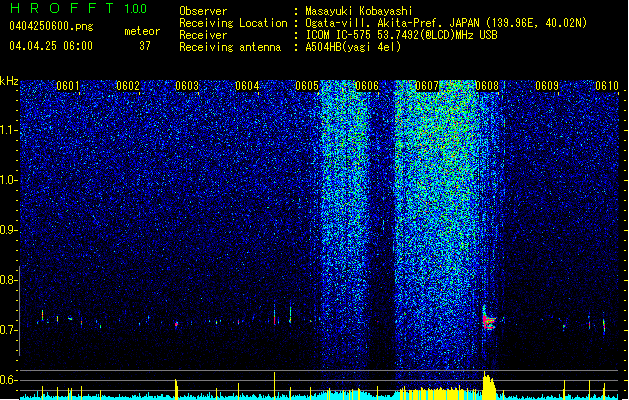This screenshot has width=629, height=400.
Task: Select the filename 0404250600.png
Action: (x=51, y=26)
